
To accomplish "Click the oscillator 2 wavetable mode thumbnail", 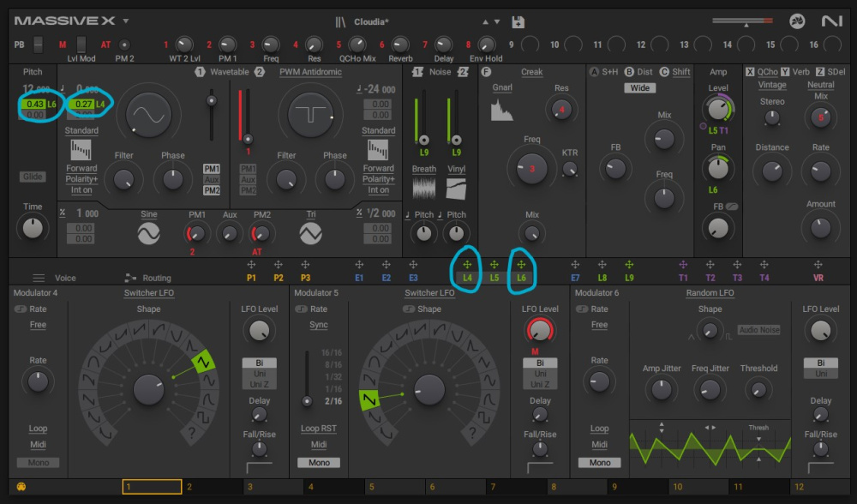I will click(x=378, y=150).
